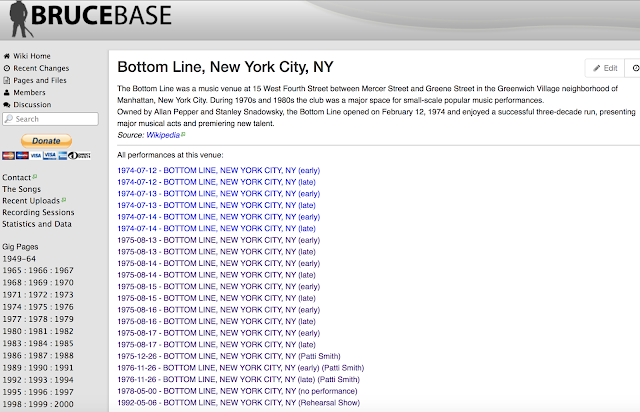This screenshot has height=412, width=640.
Task: Go to Recording Sessions
Action: pos(38,212)
